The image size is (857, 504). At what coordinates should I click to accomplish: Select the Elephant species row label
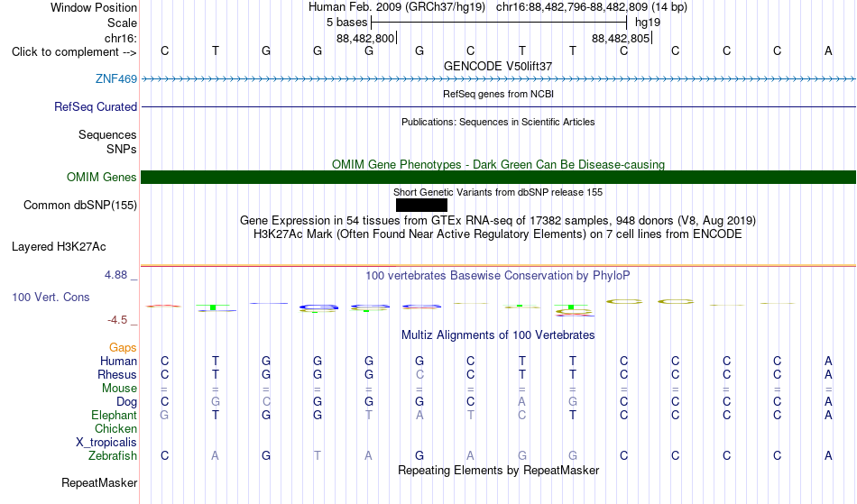point(114,415)
